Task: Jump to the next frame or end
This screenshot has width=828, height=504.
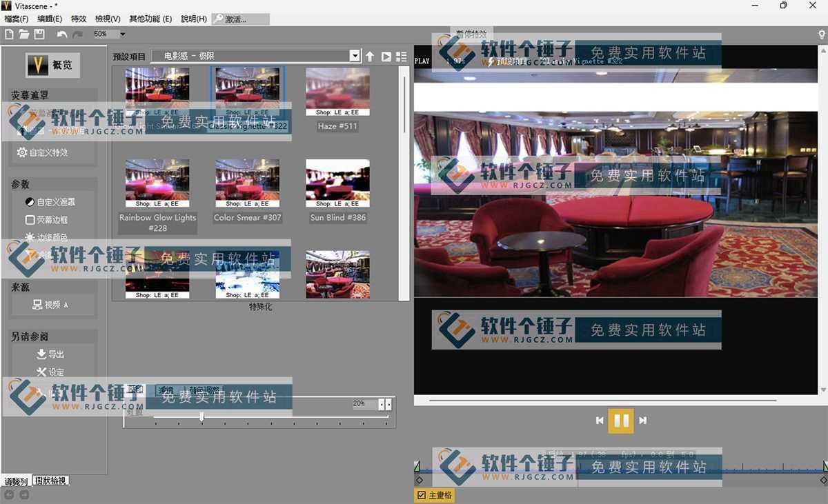Action: click(x=642, y=421)
